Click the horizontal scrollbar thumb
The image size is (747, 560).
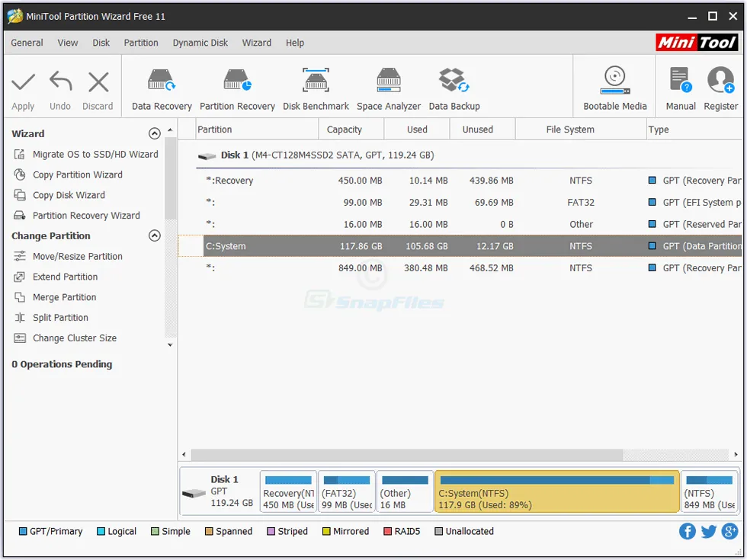(x=407, y=454)
